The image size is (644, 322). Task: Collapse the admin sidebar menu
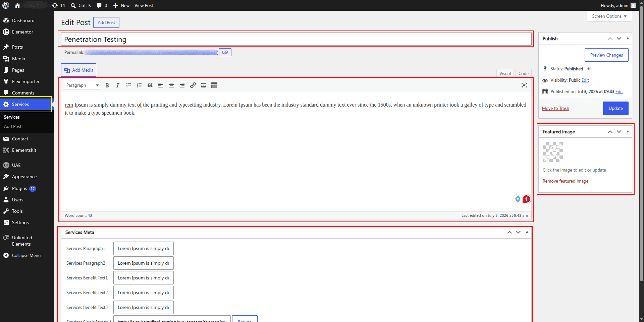(x=27, y=255)
